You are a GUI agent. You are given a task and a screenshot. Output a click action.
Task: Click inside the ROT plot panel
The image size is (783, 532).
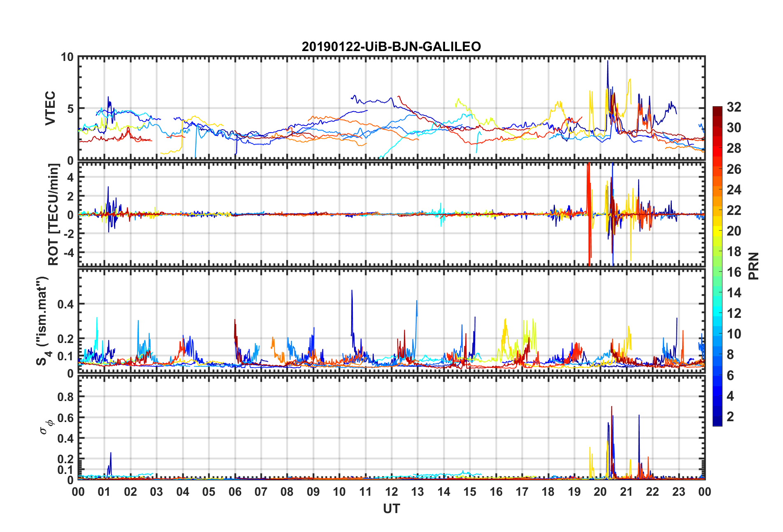tap(391, 214)
